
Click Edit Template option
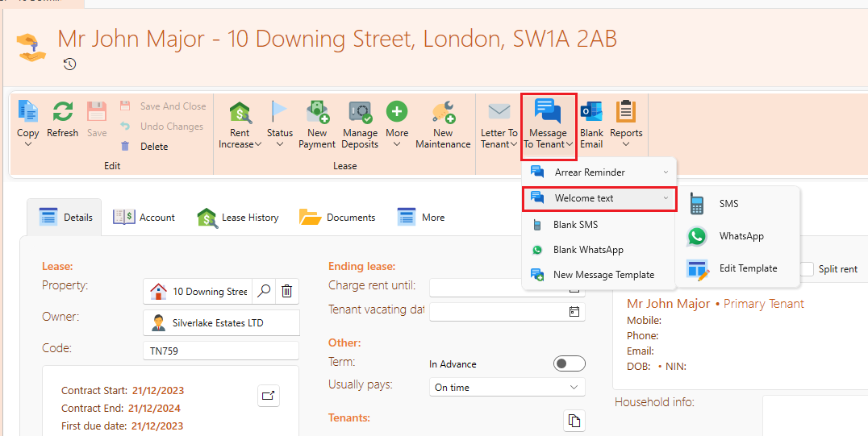(x=737, y=268)
